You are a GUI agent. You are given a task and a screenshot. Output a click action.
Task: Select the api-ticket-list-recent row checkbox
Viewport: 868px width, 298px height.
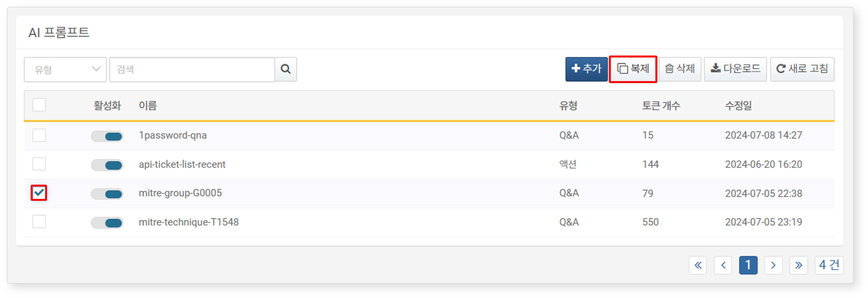[39, 164]
